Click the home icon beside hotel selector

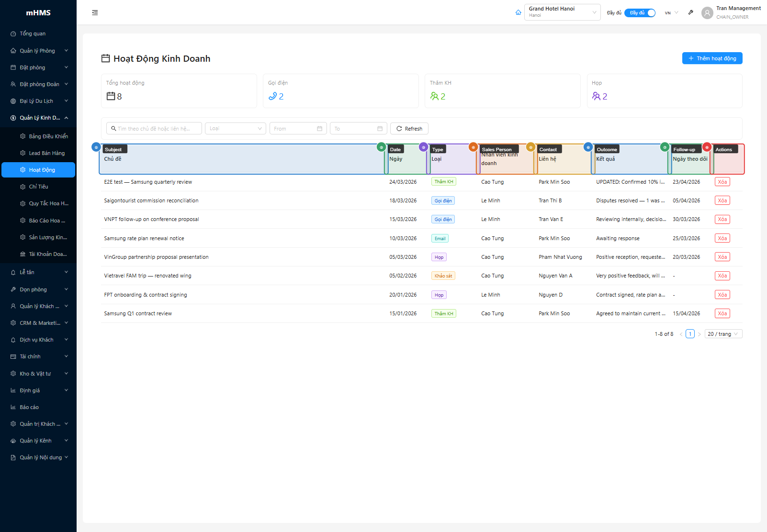click(x=518, y=12)
